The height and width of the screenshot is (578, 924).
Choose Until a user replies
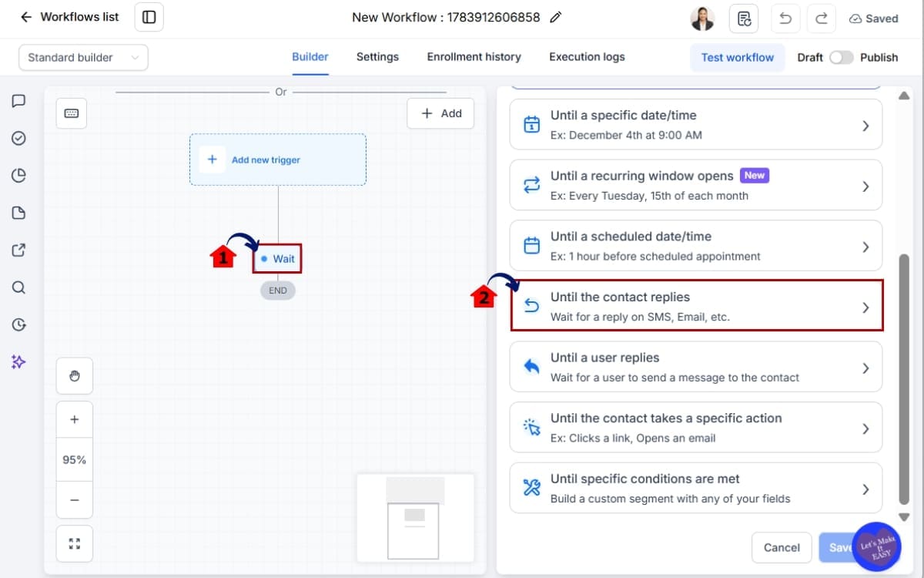pyautogui.click(x=696, y=367)
